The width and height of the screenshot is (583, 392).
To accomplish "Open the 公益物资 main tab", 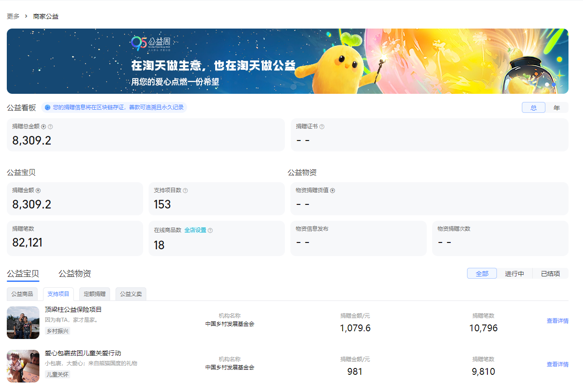I will [75, 274].
